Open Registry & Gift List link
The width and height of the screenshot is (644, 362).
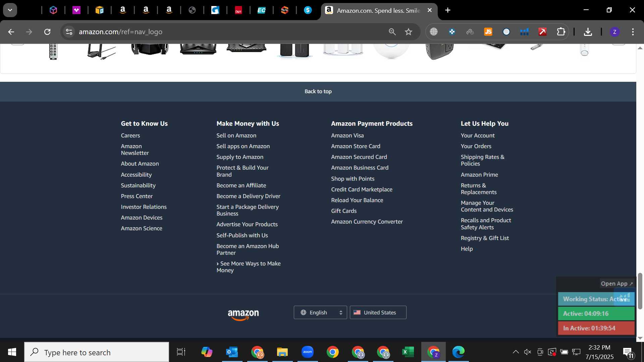point(485,238)
